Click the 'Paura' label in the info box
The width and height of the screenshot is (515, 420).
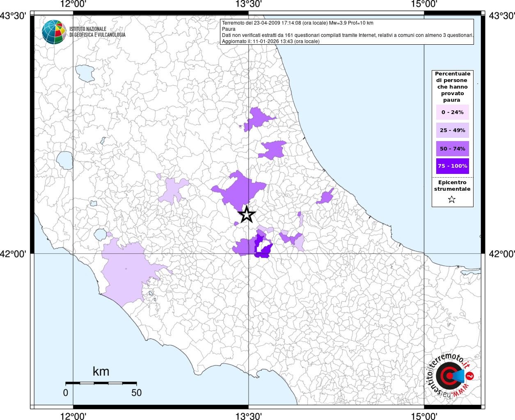pyautogui.click(x=229, y=29)
